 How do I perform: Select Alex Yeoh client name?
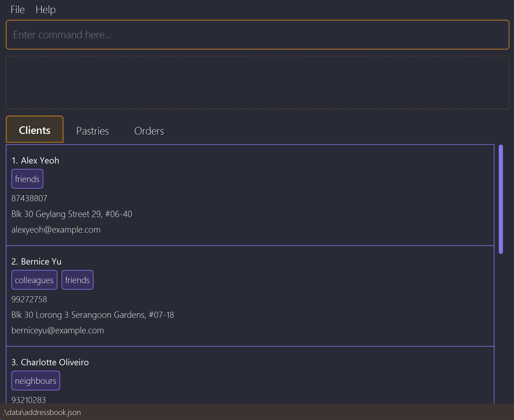(40, 161)
